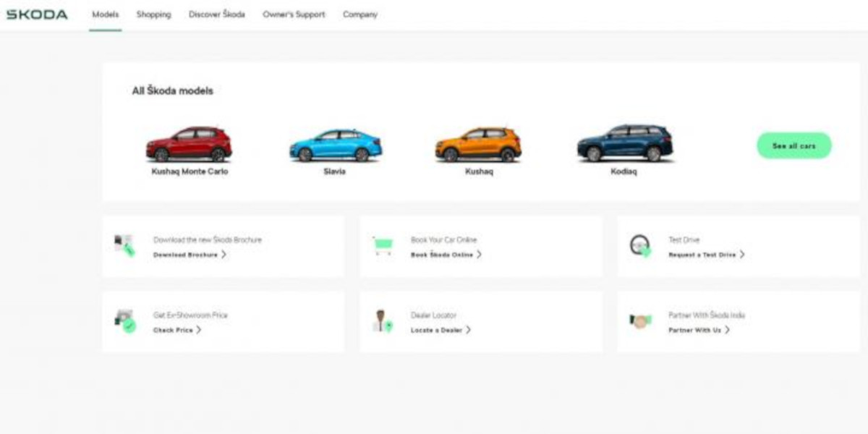Expand the Owner's Support menu
This screenshot has width=868, height=434.
click(x=294, y=14)
